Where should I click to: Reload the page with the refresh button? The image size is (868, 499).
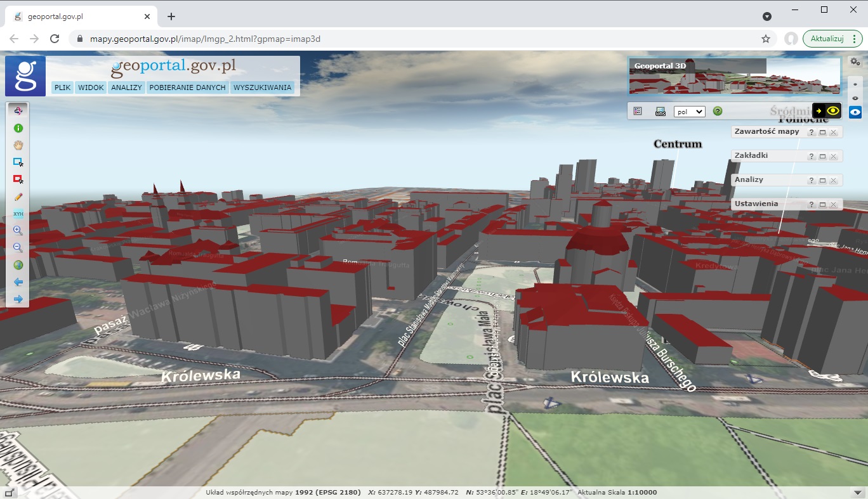[55, 39]
